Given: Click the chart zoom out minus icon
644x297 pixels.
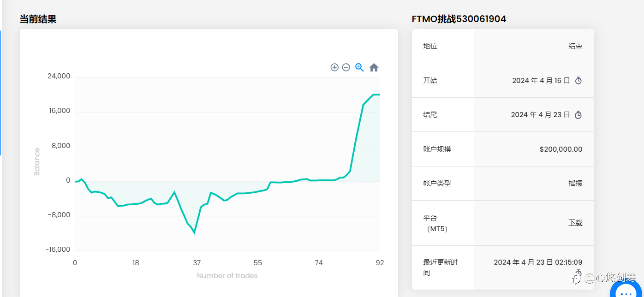Looking at the screenshot, I should [346, 67].
